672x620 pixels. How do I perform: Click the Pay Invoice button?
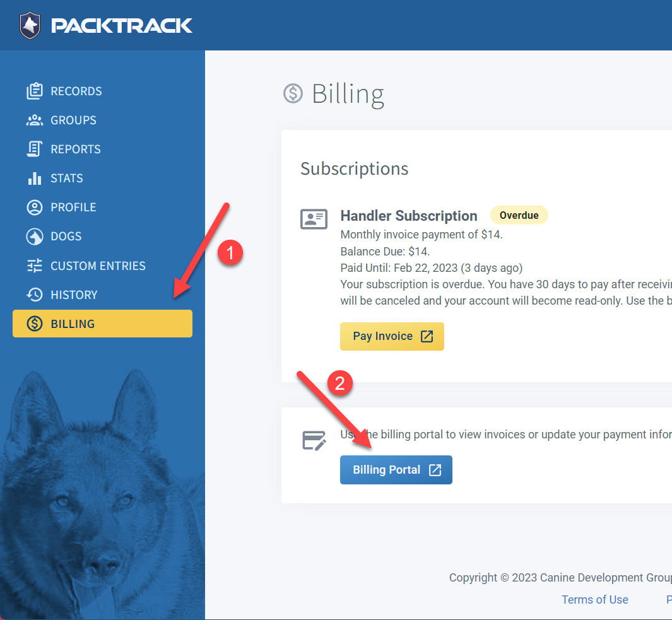[392, 336]
